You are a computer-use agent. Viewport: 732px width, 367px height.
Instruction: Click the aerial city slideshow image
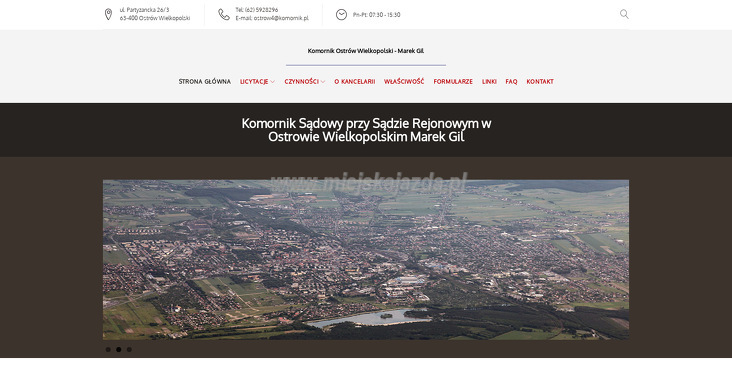366,260
